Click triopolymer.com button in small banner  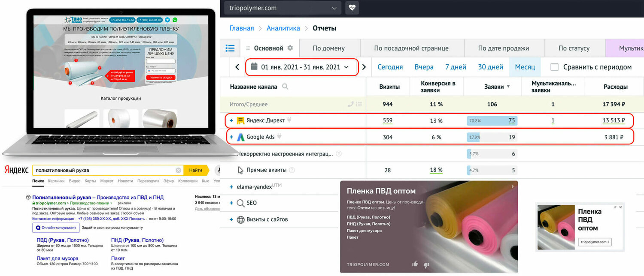pos(595,242)
